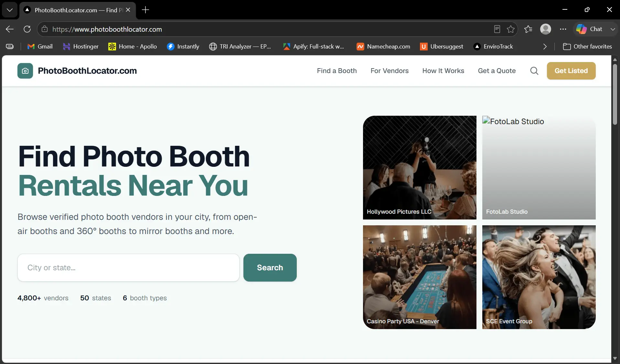Viewport: 620px width, 364px height.
Task: Click the 4,800+ vendors stat text
Action: pos(43,298)
